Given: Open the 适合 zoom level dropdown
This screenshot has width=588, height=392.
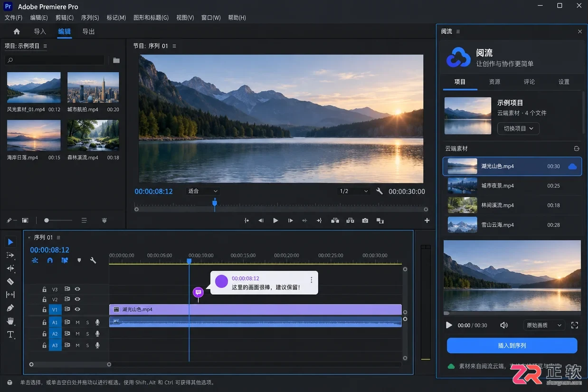Looking at the screenshot, I should [203, 191].
